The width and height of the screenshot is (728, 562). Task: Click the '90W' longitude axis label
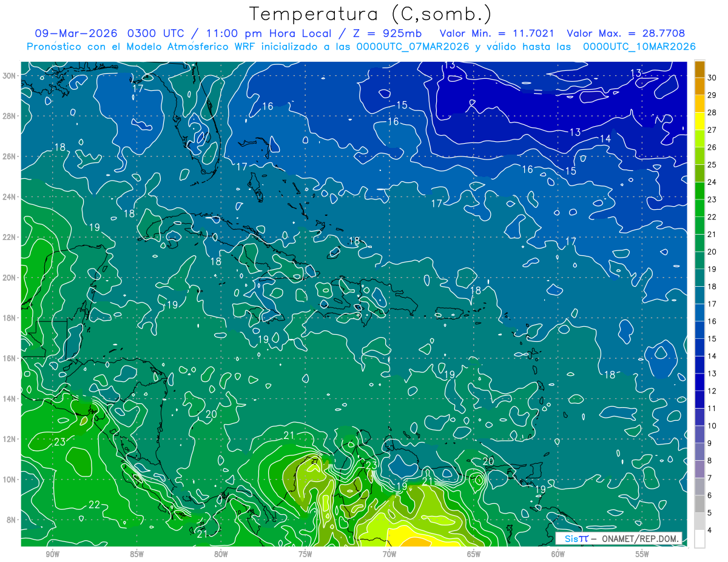point(52,554)
